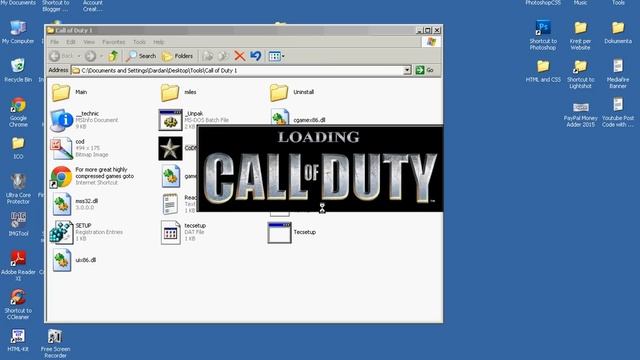
Task: Click the Back toolbar button
Action: (x=61, y=56)
